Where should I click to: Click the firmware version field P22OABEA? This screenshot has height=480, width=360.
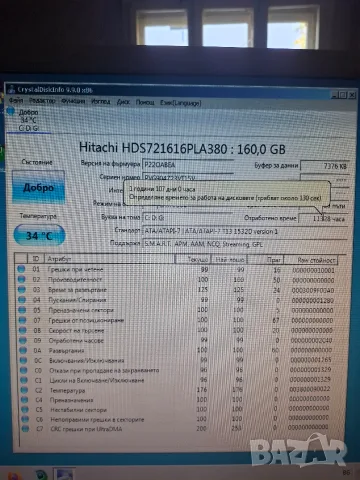click(188, 165)
